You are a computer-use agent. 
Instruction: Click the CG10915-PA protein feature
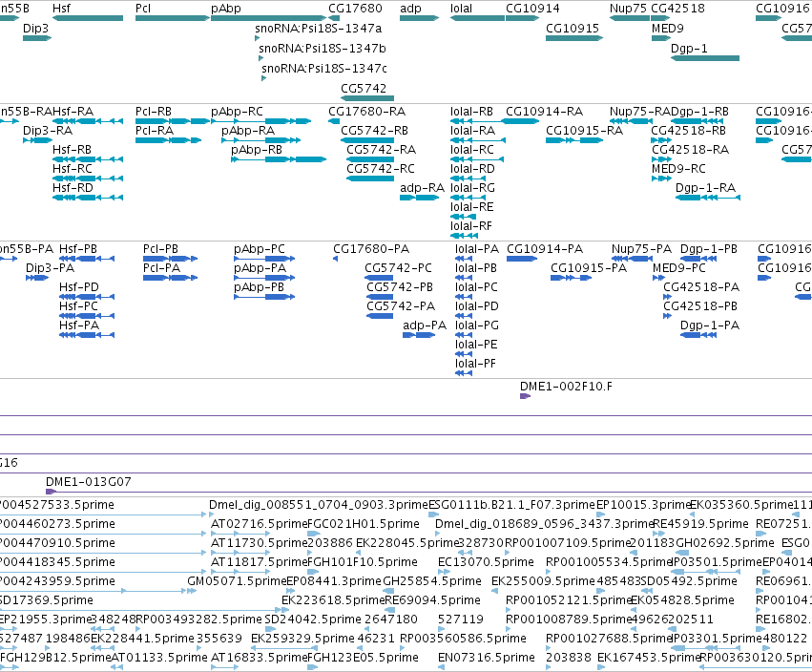pos(572,278)
